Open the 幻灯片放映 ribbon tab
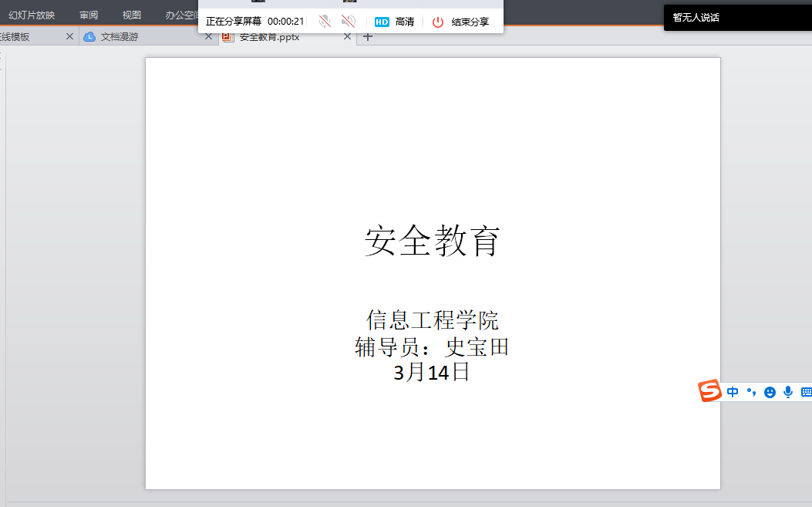This screenshot has width=812, height=507. coord(32,15)
